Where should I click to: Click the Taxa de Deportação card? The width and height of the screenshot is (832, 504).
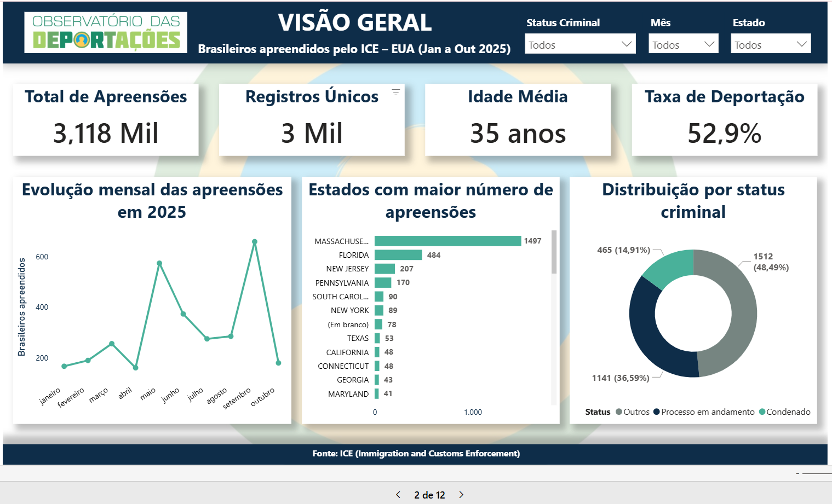click(724, 120)
